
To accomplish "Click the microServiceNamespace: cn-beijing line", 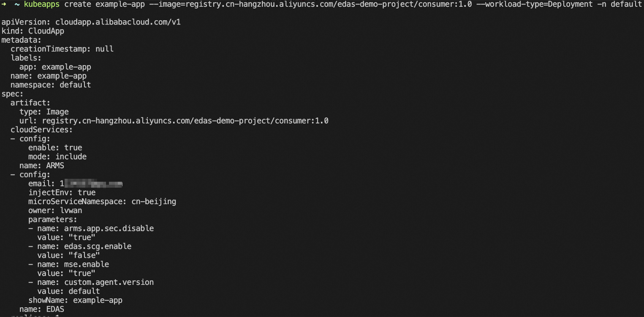I will 102,202.
